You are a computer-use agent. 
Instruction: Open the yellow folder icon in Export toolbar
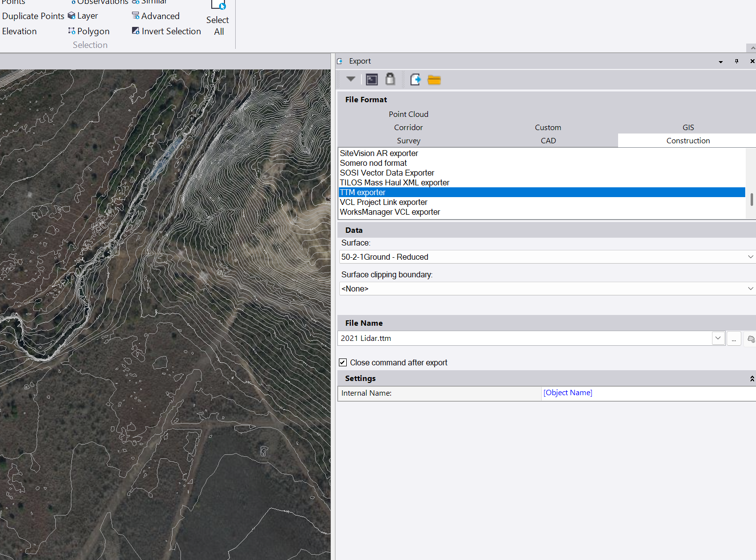tap(434, 80)
